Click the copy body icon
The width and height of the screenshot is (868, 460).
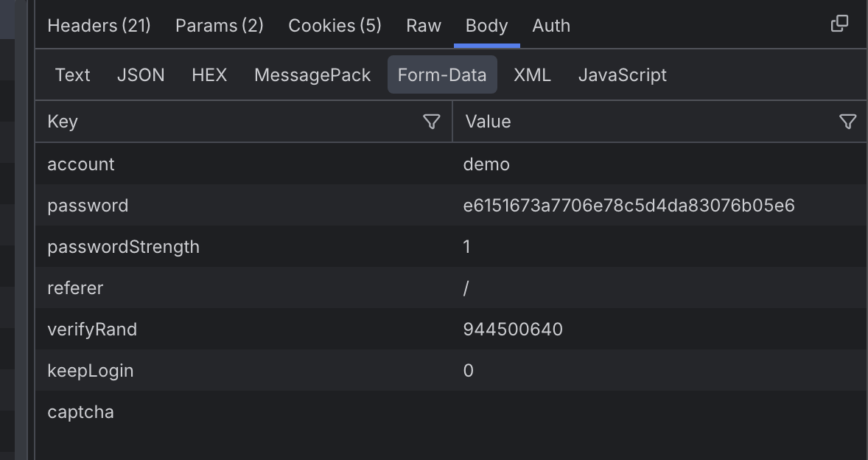coord(839,24)
